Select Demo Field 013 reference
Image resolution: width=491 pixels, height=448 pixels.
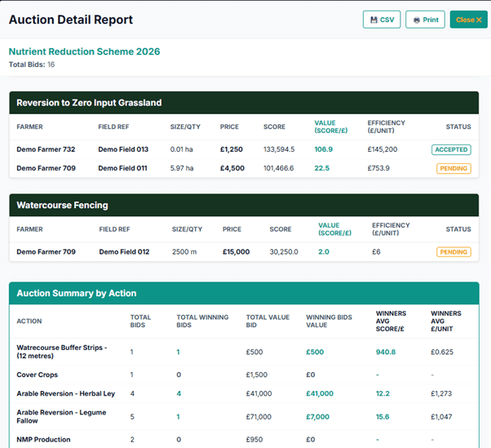pyautogui.click(x=123, y=150)
